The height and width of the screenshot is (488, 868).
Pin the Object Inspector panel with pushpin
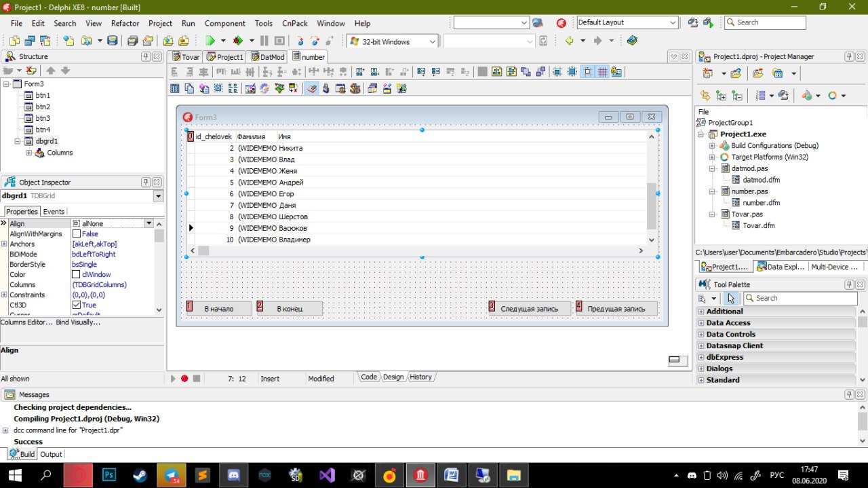tap(146, 182)
